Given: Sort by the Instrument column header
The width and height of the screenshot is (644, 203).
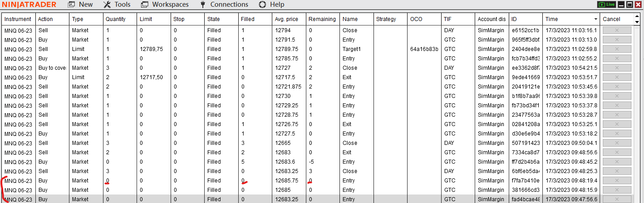Looking at the screenshot, I should [18, 19].
